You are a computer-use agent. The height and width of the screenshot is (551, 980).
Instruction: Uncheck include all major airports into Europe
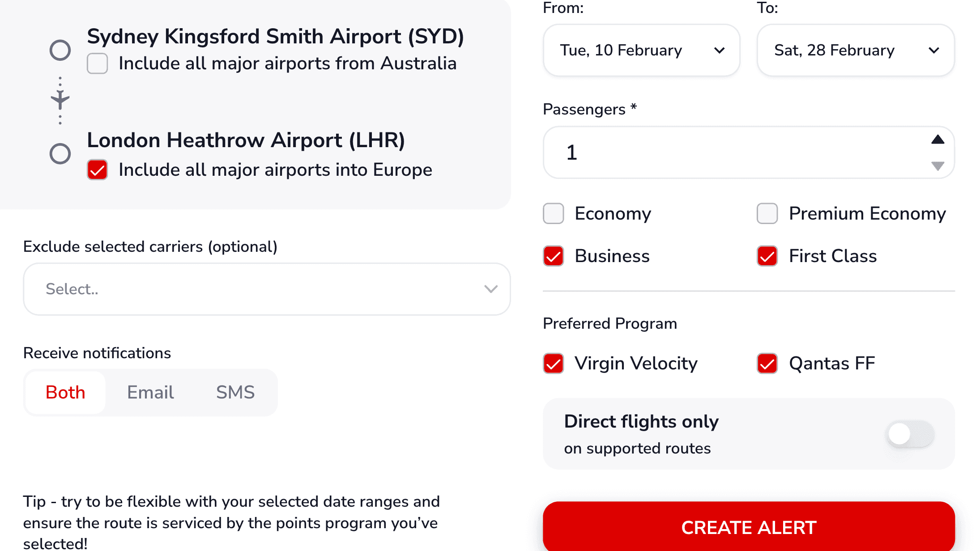pos(97,170)
